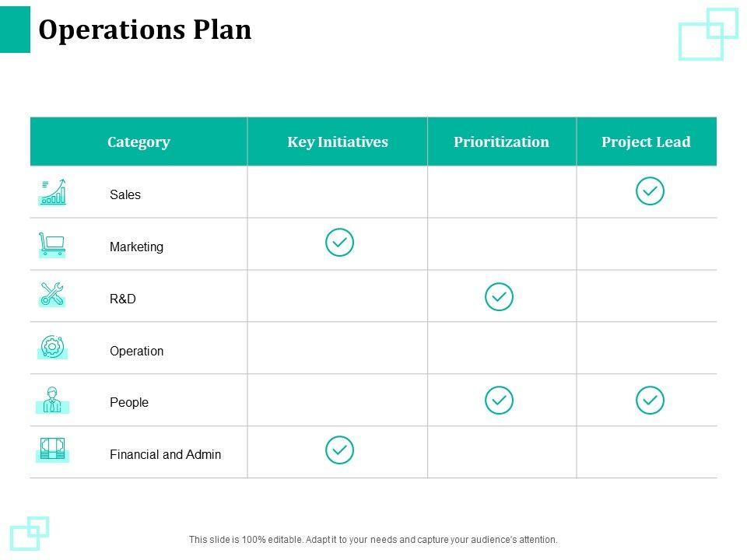Click the overlapping squares icon at bottom left
This screenshot has width=747, height=560.
click(30, 533)
